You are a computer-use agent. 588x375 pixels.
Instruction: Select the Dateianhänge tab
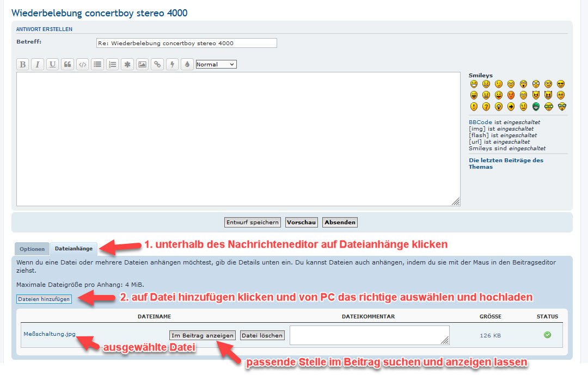[x=73, y=249]
